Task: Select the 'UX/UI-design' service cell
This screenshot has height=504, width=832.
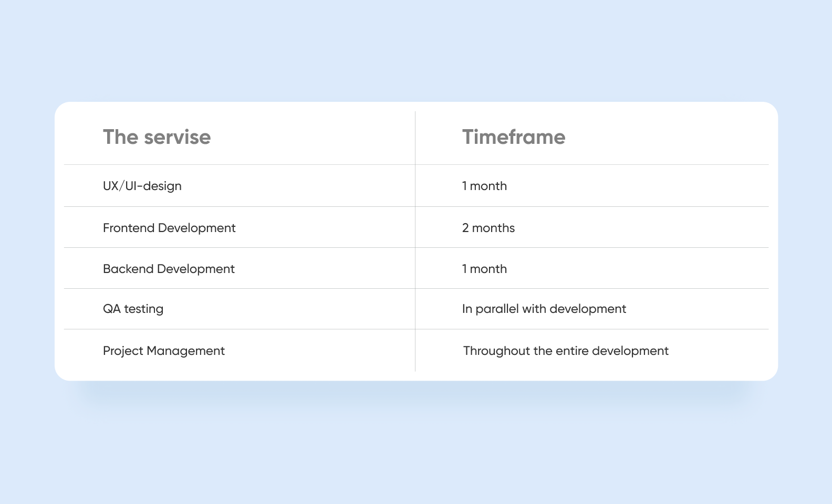Action: [142, 186]
